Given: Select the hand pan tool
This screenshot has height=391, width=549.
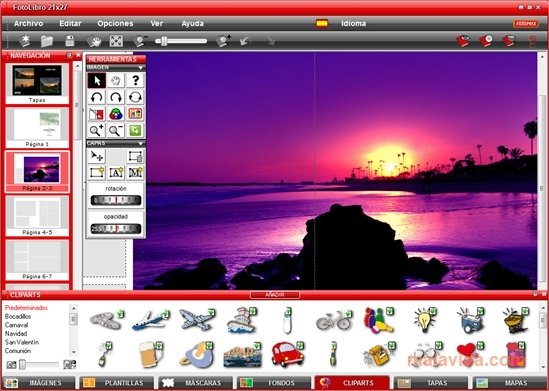Looking at the screenshot, I should coord(116,81).
